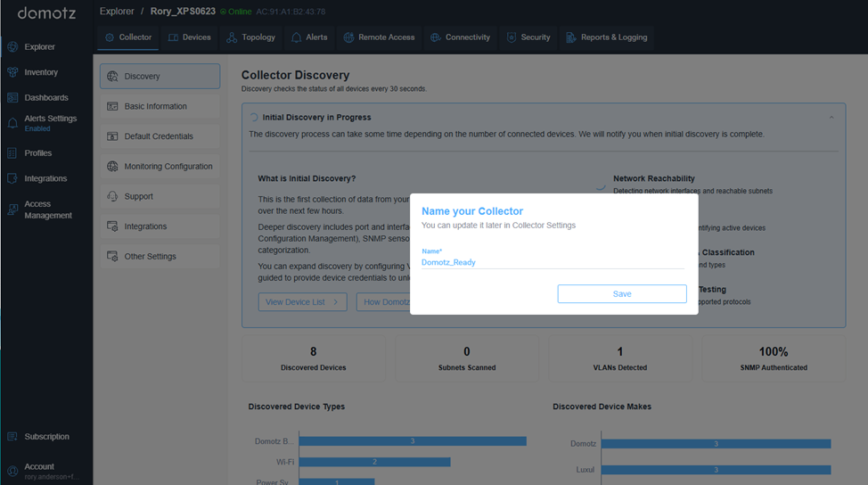
Task: Open the Security tab
Action: pyautogui.click(x=528, y=37)
